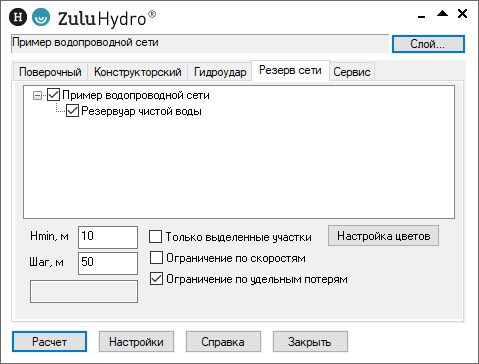Image resolution: width=479 pixels, height=364 pixels.
Task: Open the Гидроудар tab
Action: (220, 72)
